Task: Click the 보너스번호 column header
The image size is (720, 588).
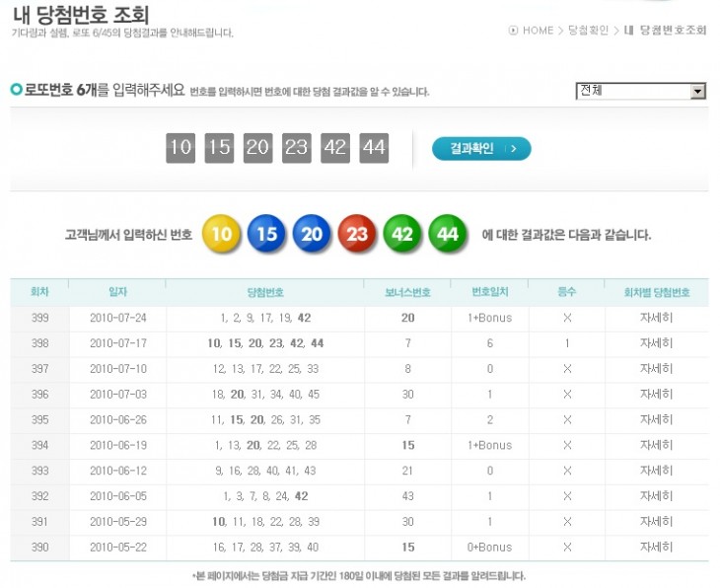Action: 407,292
